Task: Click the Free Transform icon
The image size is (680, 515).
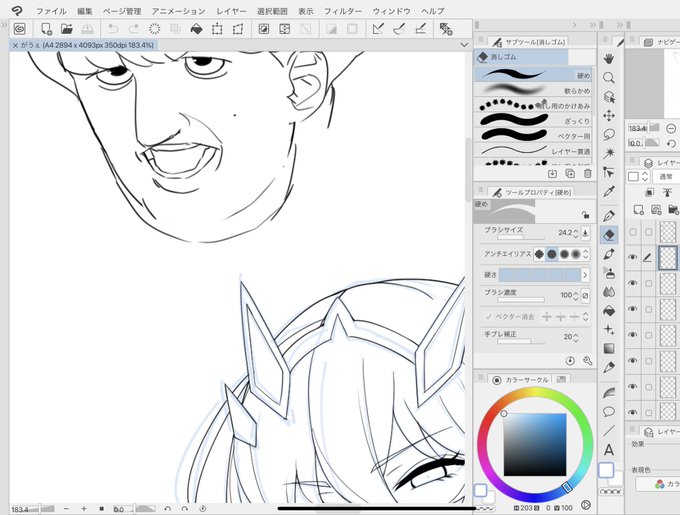Action: 238,29
